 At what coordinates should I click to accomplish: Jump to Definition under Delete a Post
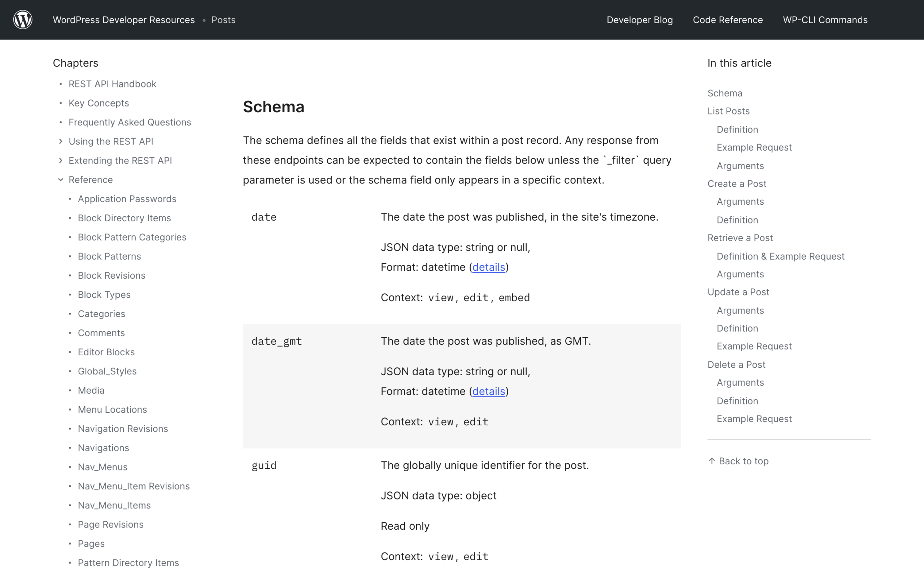pos(737,401)
